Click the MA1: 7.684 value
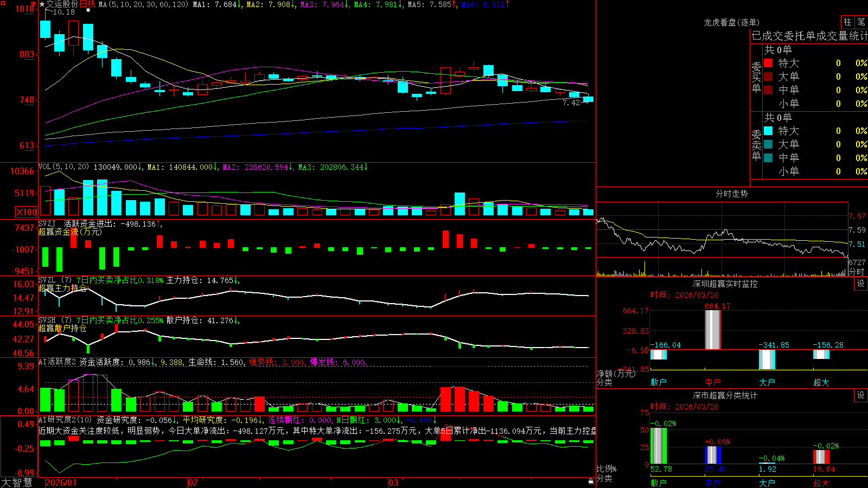 pos(217,4)
